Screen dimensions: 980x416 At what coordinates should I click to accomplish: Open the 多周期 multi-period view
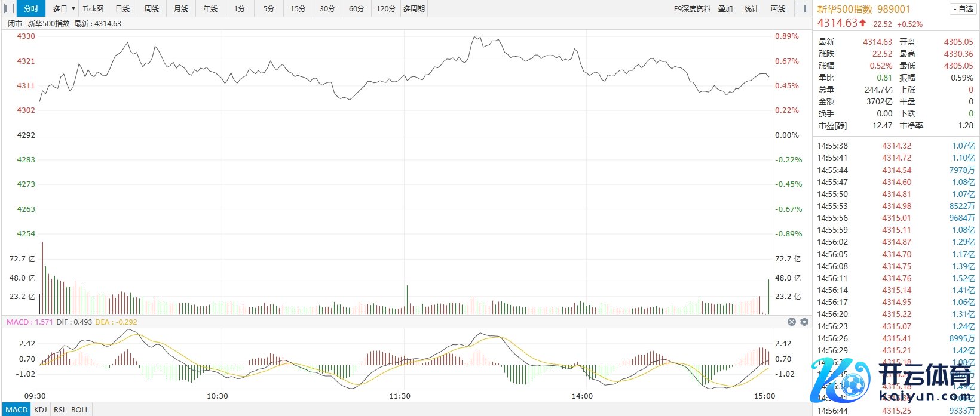414,8
